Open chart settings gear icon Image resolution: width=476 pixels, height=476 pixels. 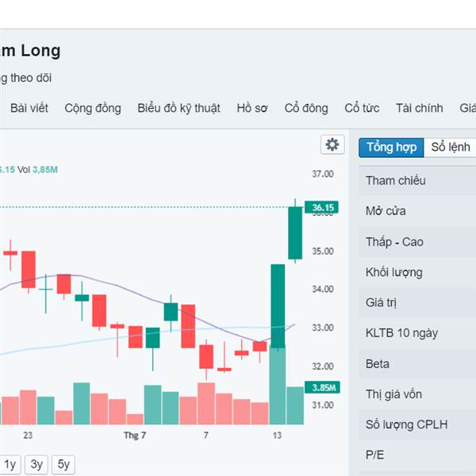(x=332, y=144)
